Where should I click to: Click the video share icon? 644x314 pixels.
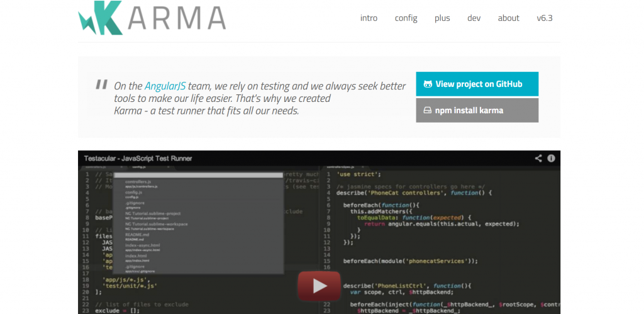click(x=538, y=158)
